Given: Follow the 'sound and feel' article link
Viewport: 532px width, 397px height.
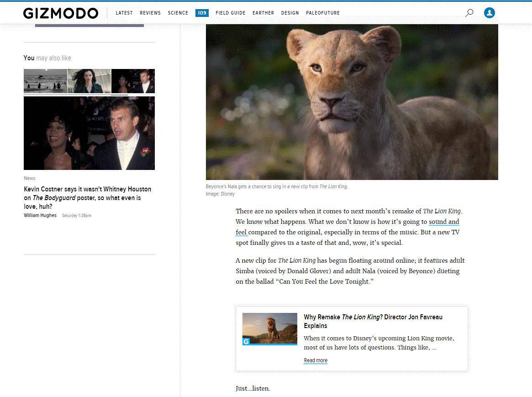Looking at the screenshot, I should coord(444,222).
